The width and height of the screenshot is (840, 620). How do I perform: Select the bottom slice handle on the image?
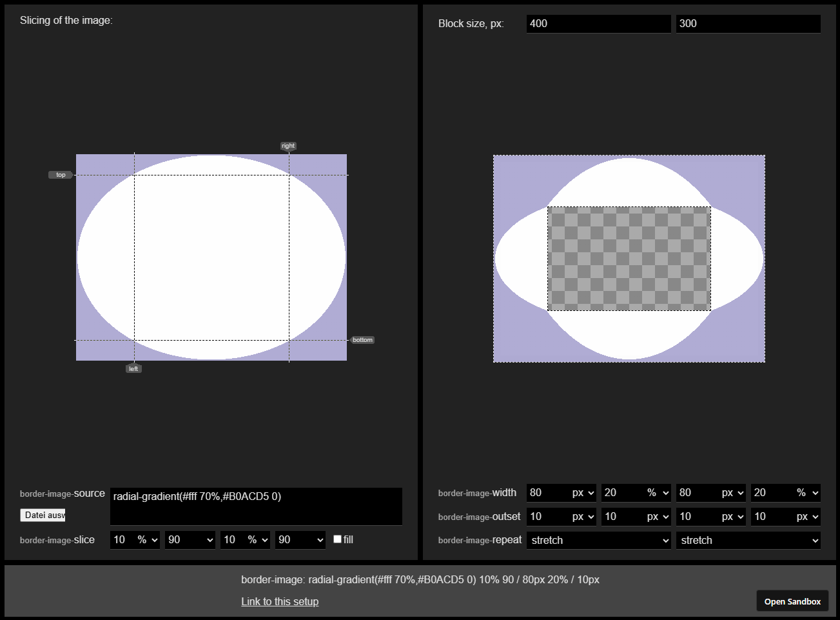tap(362, 339)
